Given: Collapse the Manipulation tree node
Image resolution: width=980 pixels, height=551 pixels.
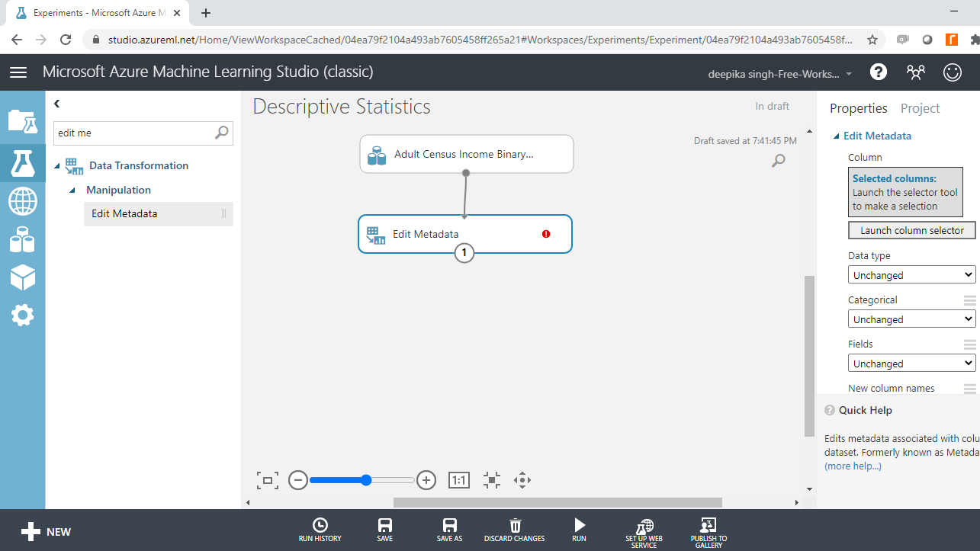Looking at the screenshot, I should coord(72,191).
